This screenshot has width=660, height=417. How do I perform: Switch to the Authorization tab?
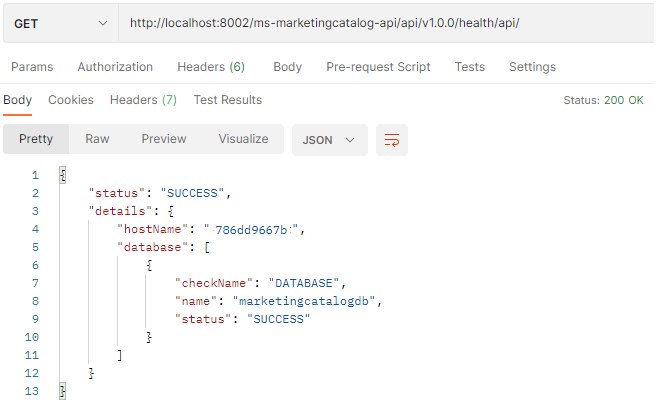[115, 67]
